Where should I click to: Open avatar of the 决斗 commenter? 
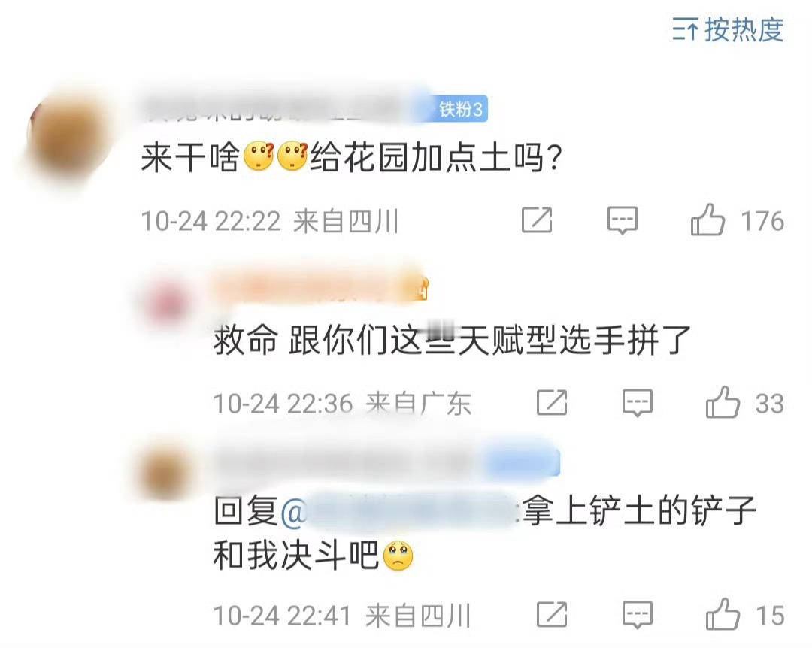click(165, 471)
